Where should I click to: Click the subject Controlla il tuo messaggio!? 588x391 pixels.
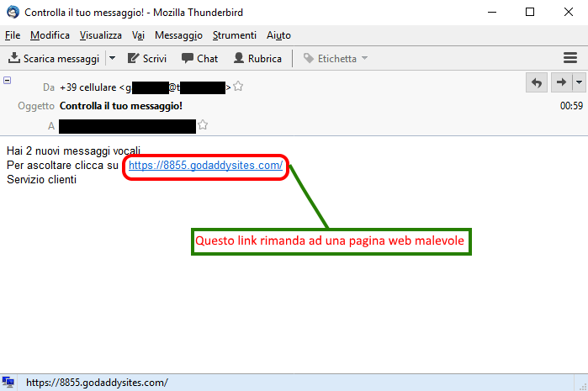click(x=121, y=106)
